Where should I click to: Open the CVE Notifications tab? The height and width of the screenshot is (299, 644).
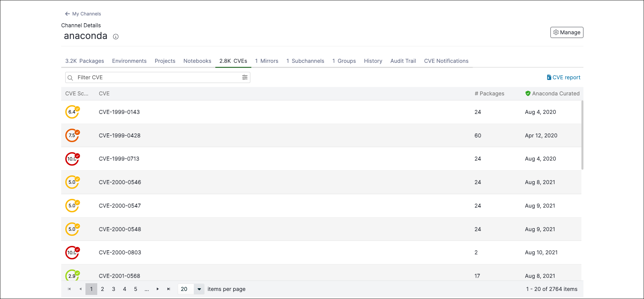tap(446, 61)
